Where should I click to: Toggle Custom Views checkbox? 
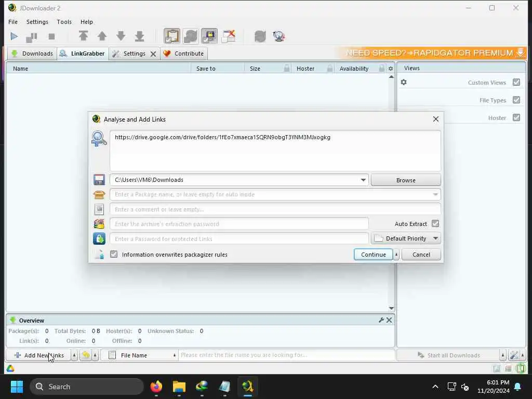pos(516,82)
